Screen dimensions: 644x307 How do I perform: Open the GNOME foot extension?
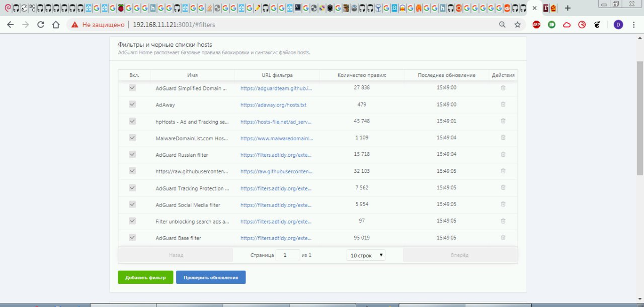click(597, 25)
